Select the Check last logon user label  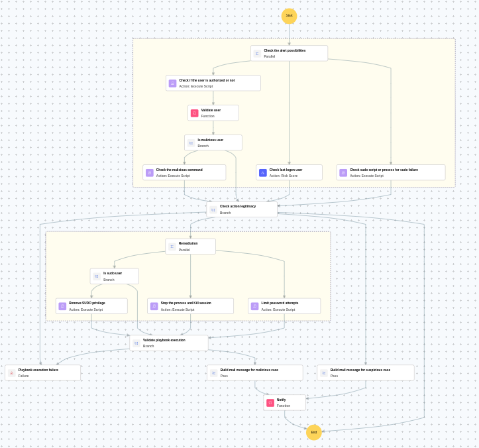click(x=286, y=170)
